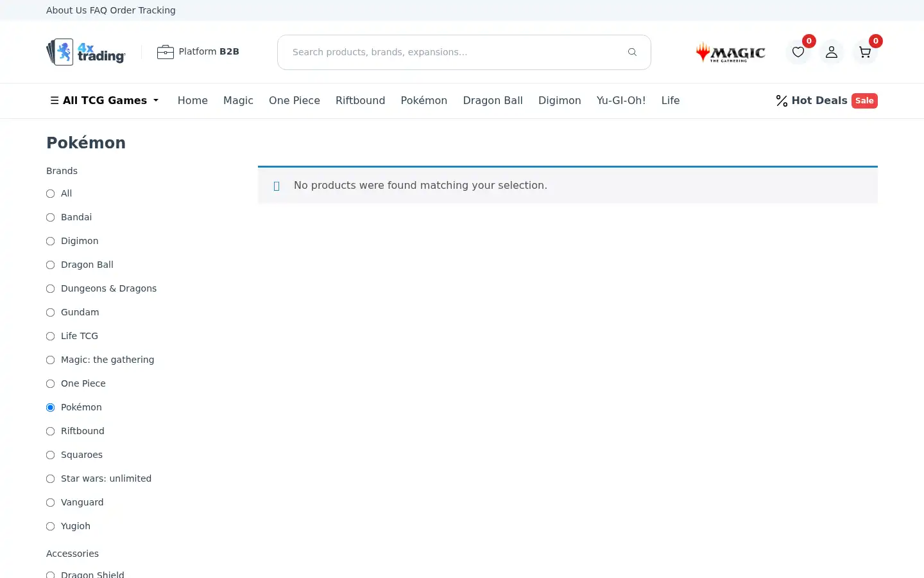The width and height of the screenshot is (924, 578).
Task: Click the Platform B2B link text
Action: point(209,51)
